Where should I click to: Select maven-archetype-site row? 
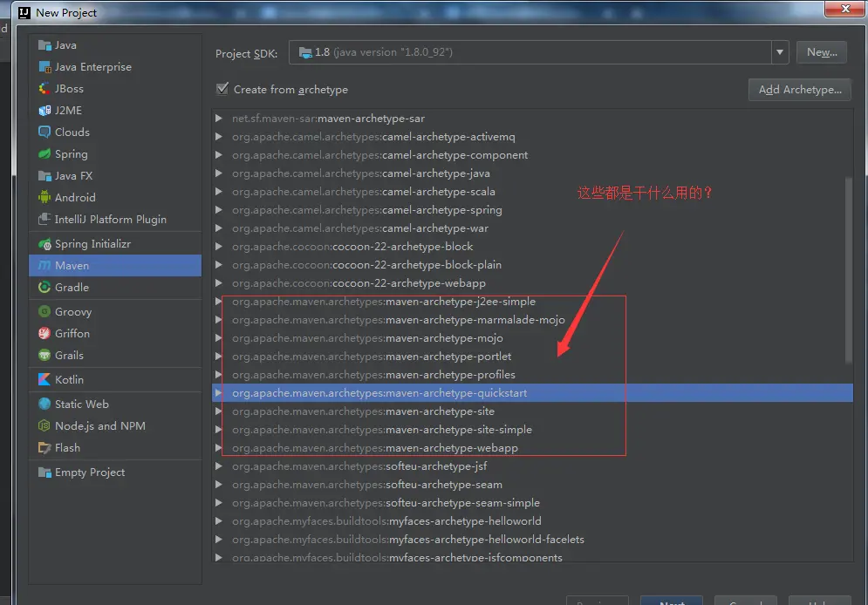[532, 411]
